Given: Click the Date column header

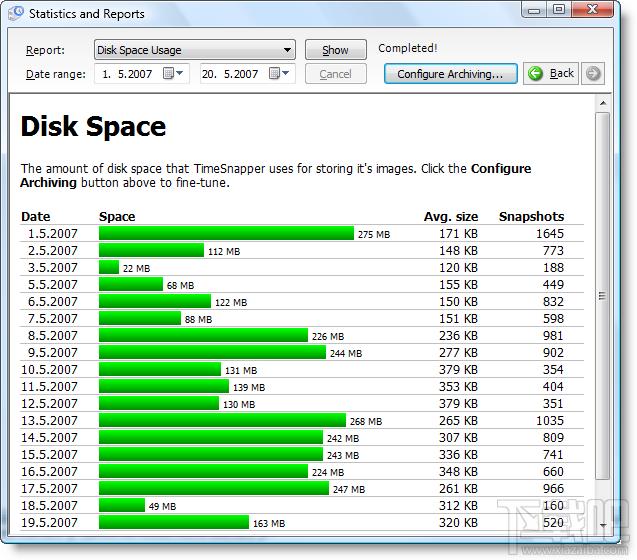Looking at the screenshot, I should (x=36, y=217).
